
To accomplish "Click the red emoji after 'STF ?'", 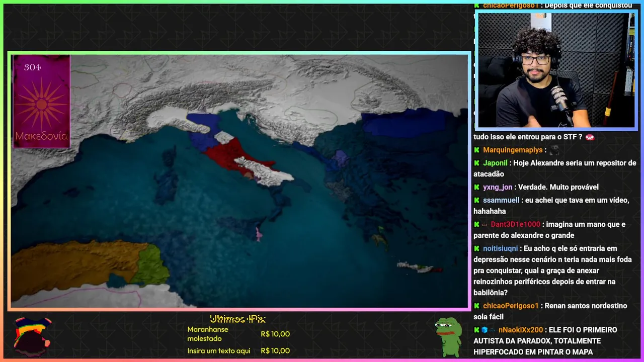I will tap(590, 137).
